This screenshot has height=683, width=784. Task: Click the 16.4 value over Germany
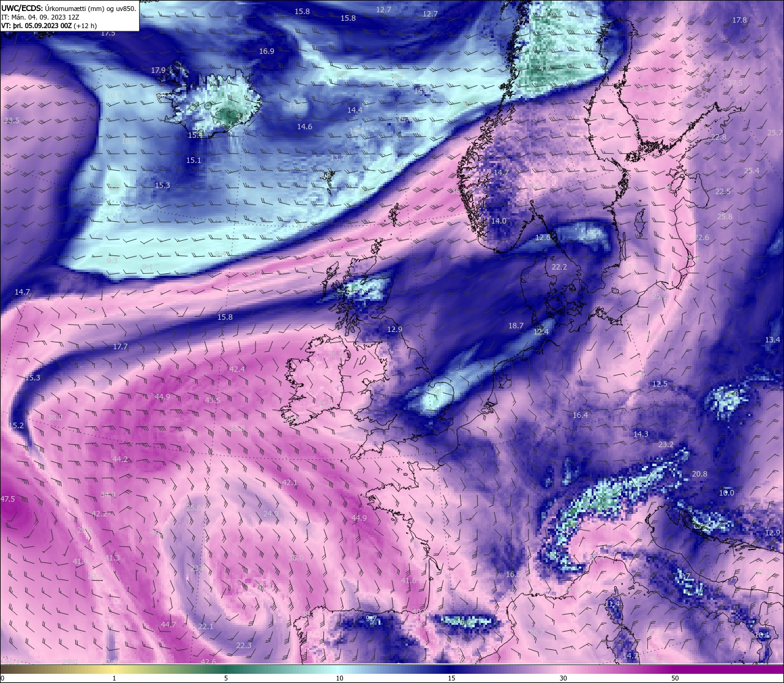pyautogui.click(x=580, y=415)
